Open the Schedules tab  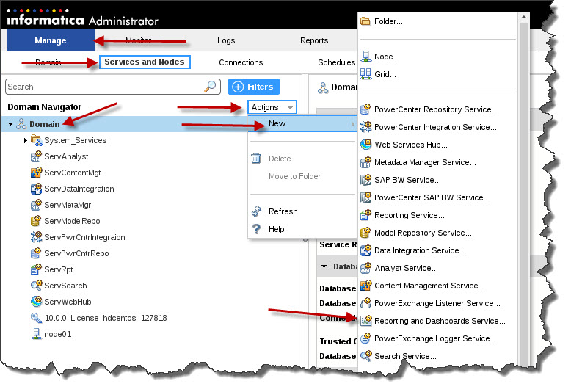pyautogui.click(x=336, y=62)
